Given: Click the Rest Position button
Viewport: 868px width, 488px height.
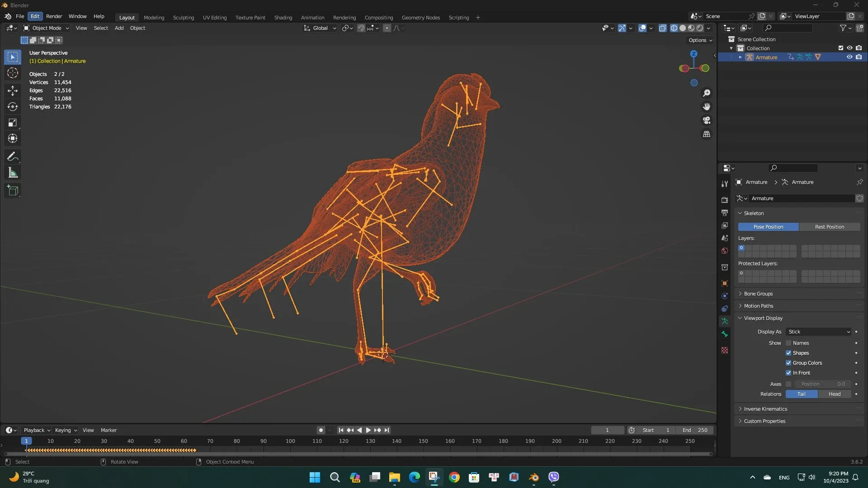Looking at the screenshot, I should (x=829, y=227).
